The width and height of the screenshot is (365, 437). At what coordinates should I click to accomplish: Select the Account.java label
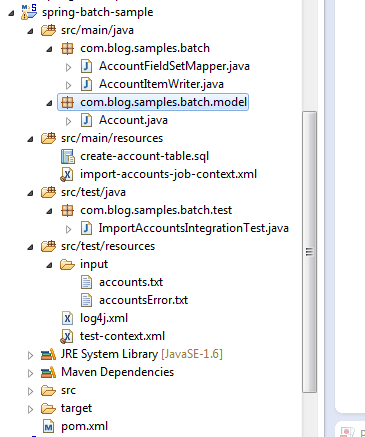[133, 120]
